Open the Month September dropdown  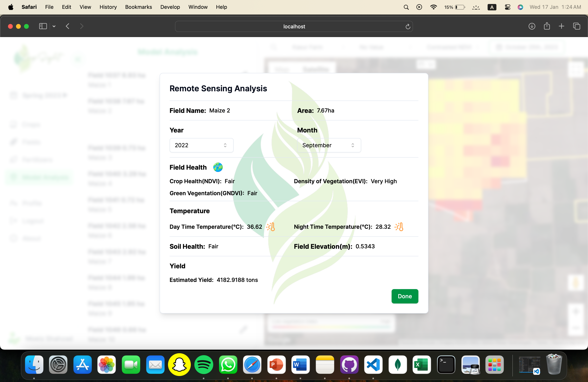pos(329,145)
